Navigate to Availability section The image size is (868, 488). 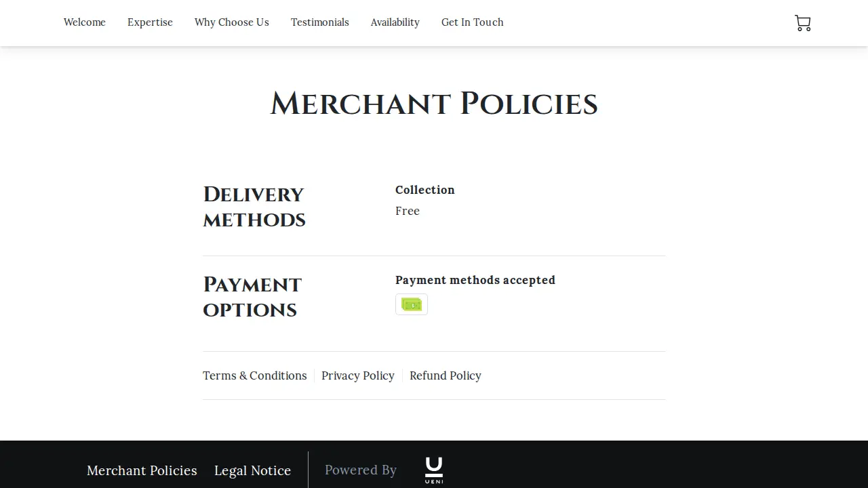(x=395, y=22)
